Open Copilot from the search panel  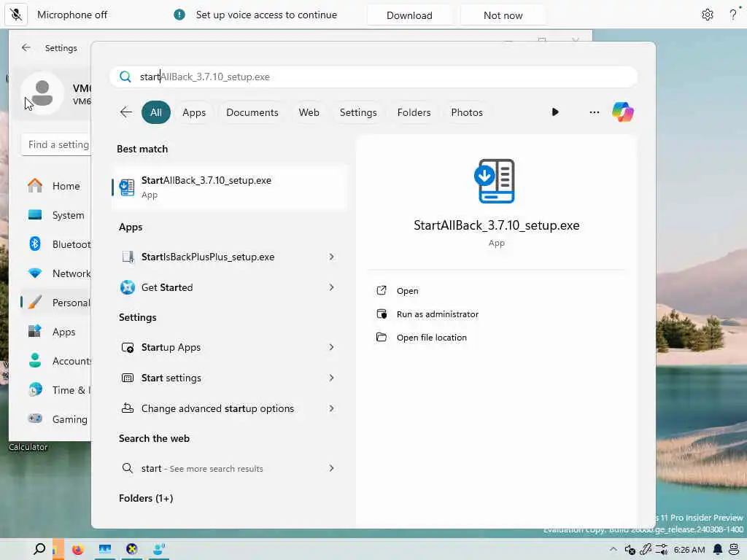[623, 112]
